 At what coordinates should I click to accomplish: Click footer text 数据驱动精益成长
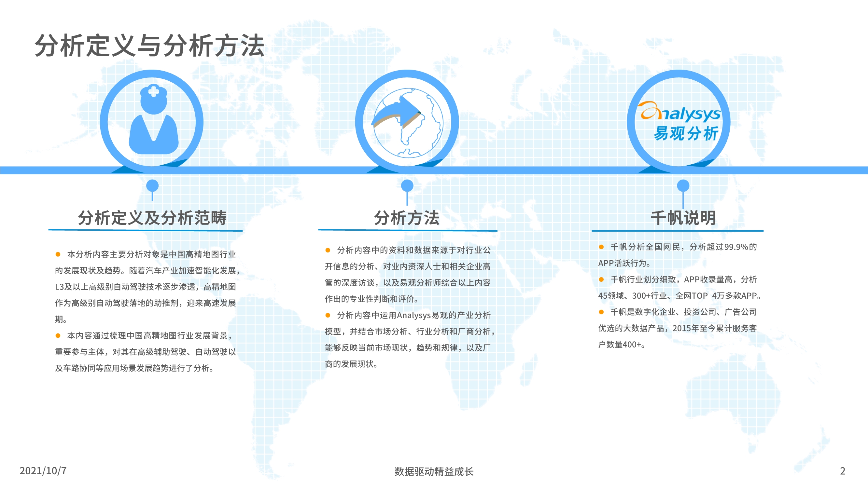point(434,471)
